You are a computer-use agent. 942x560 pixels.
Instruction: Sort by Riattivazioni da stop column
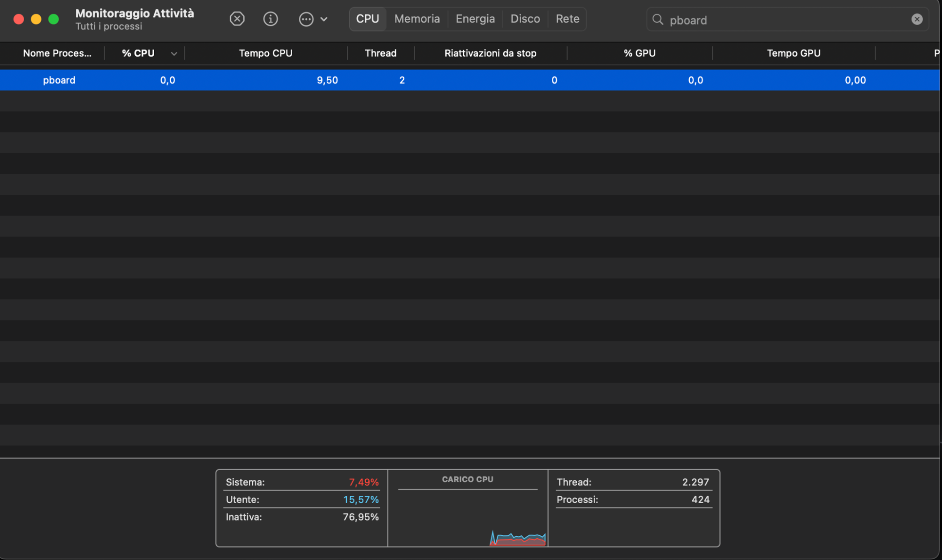pyautogui.click(x=490, y=53)
